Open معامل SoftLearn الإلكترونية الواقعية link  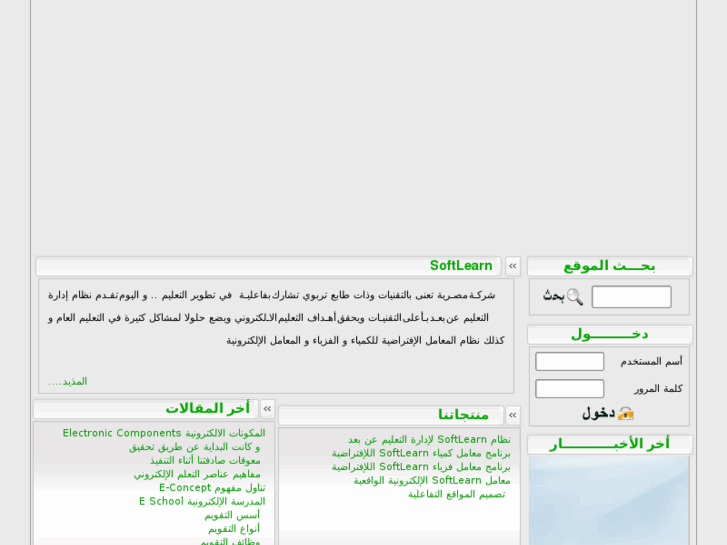[432, 481]
